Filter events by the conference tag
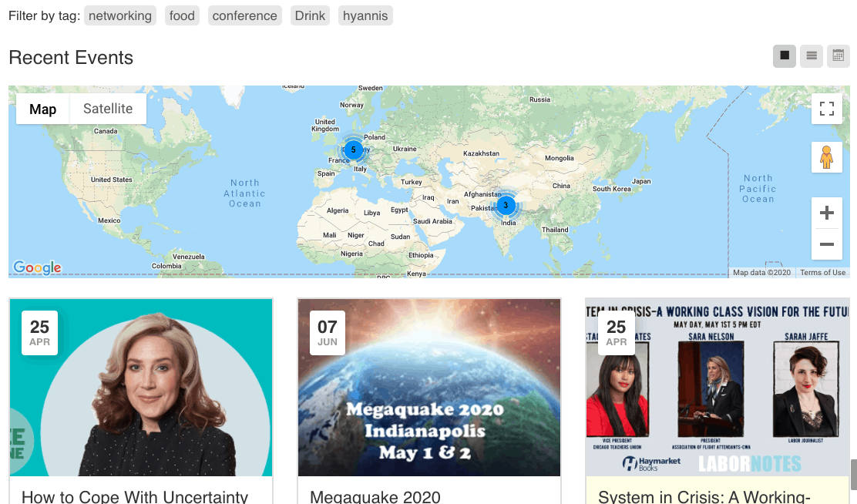 244,15
